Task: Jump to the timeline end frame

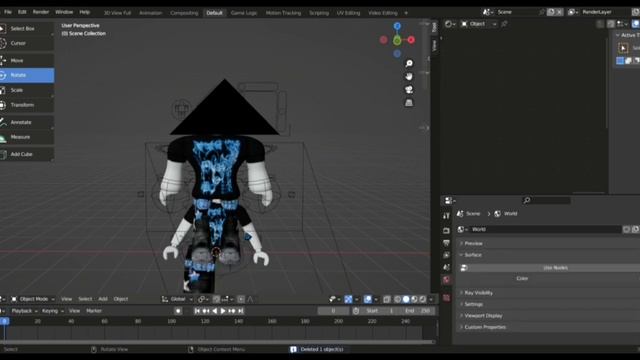Action: pos(241,311)
